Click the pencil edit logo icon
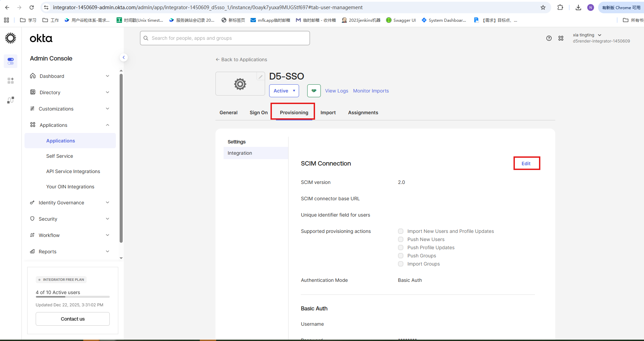 click(260, 77)
